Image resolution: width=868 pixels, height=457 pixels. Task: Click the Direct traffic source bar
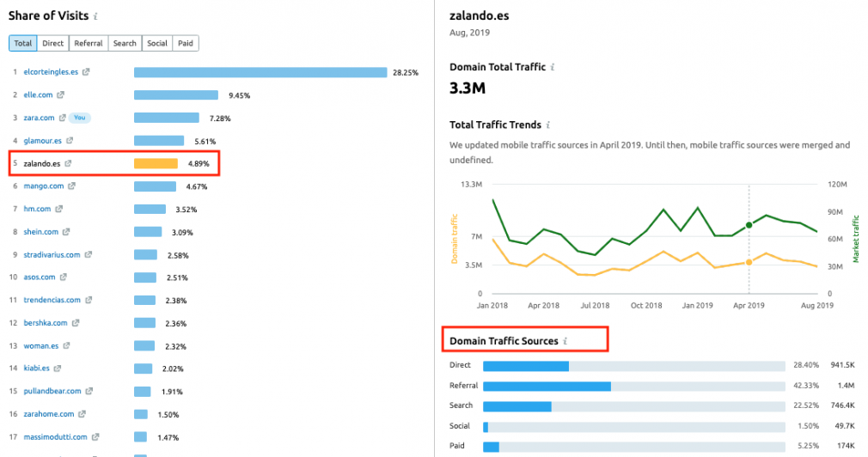(634, 366)
